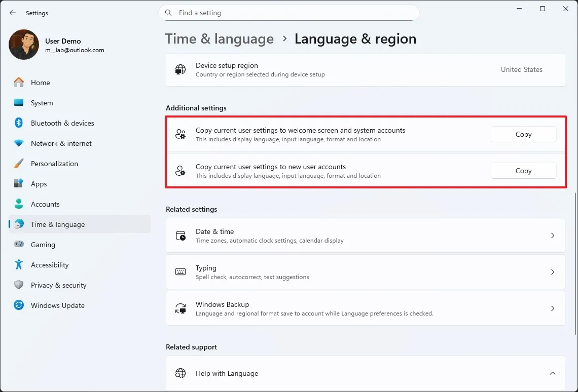Click the Bluetooth & devices icon
Viewport: 578px width, 392px height.
pos(19,123)
